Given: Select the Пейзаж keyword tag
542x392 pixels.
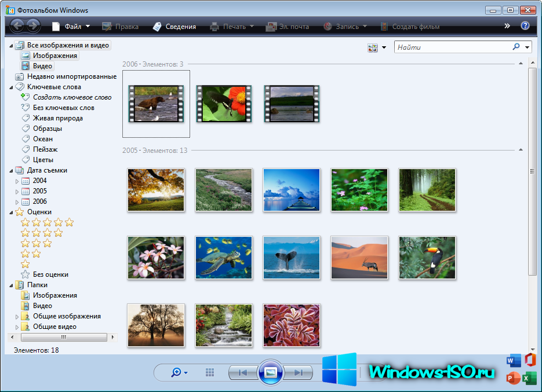Looking at the screenshot, I should 39,149.
